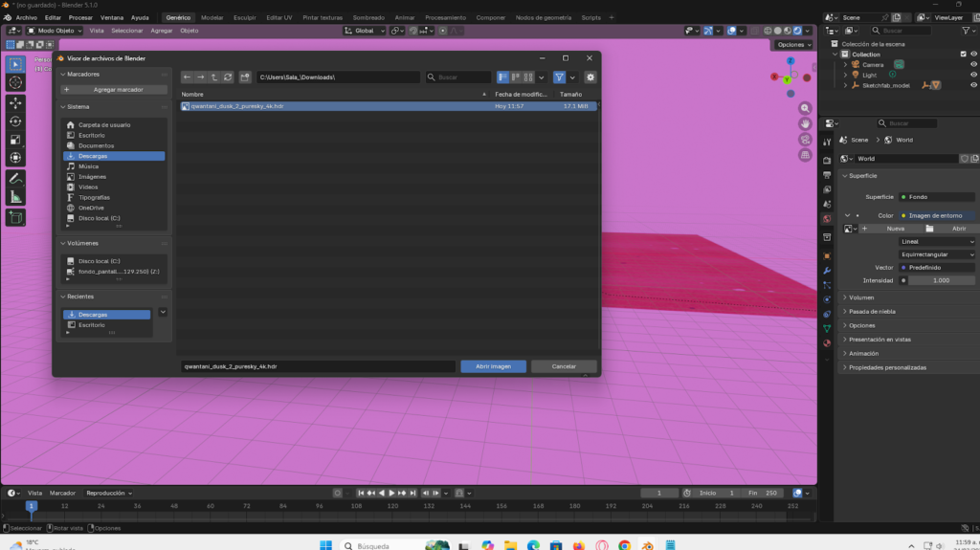Go forward in file browser history
The height and width of the screenshot is (550, 980).
pyautogui.click(x=201, y=77)
